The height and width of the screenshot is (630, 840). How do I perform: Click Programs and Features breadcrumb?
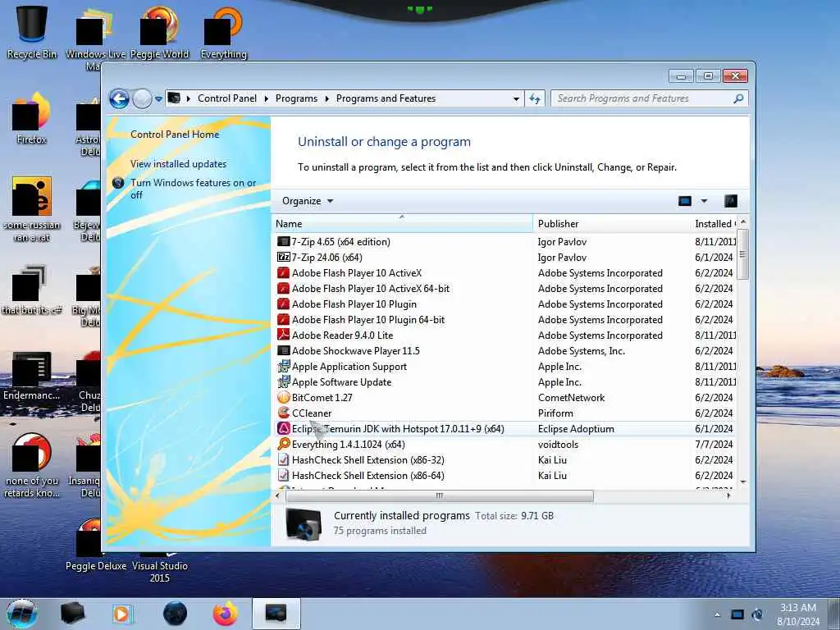pyautogui.click(x=386, y=98)
